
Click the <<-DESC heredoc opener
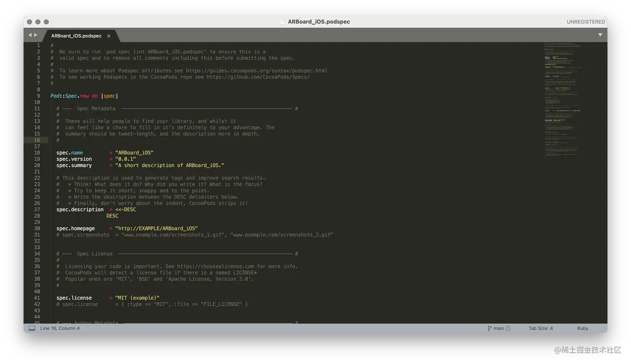pyautogui.click(x=126, y=210)
